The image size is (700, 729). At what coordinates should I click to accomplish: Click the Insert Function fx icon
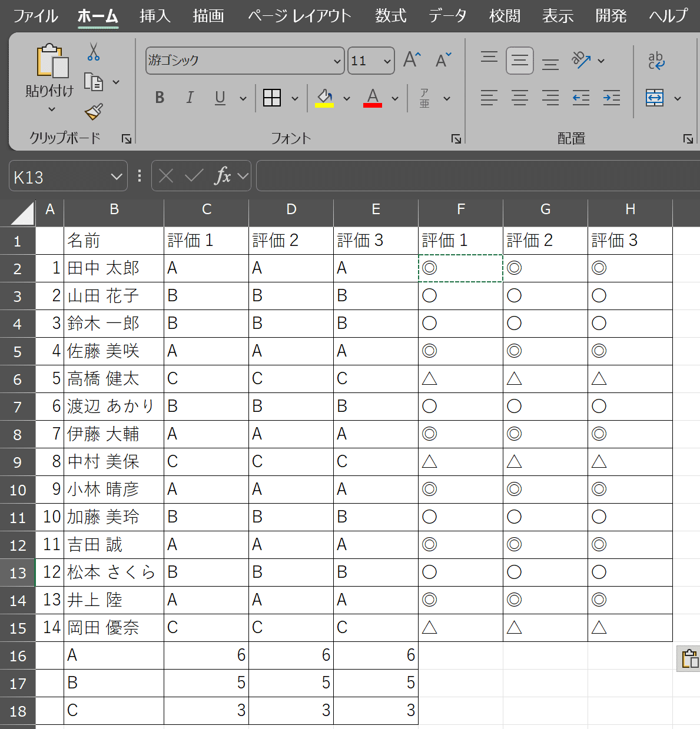pyautogui.click(x=223, y=175)
